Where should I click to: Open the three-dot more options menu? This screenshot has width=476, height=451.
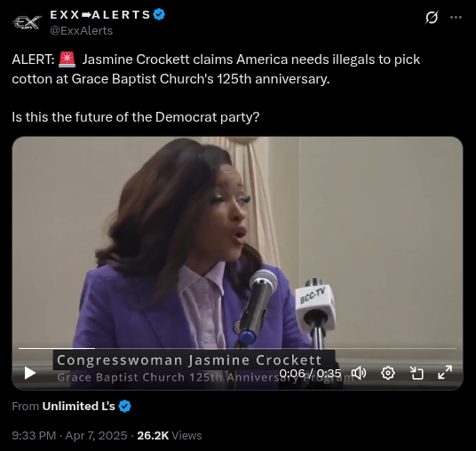456,17
